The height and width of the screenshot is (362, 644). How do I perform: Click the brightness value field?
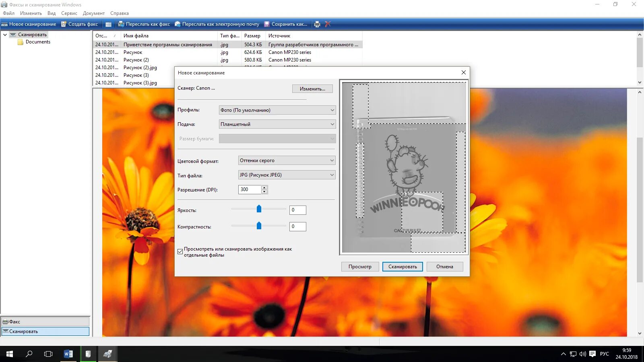point(298,210)
